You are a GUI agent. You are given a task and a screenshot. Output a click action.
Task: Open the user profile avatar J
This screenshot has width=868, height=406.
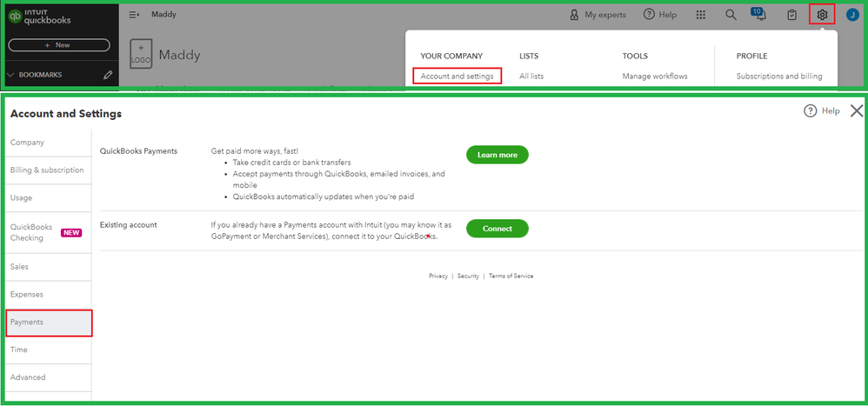click(852, 15)
